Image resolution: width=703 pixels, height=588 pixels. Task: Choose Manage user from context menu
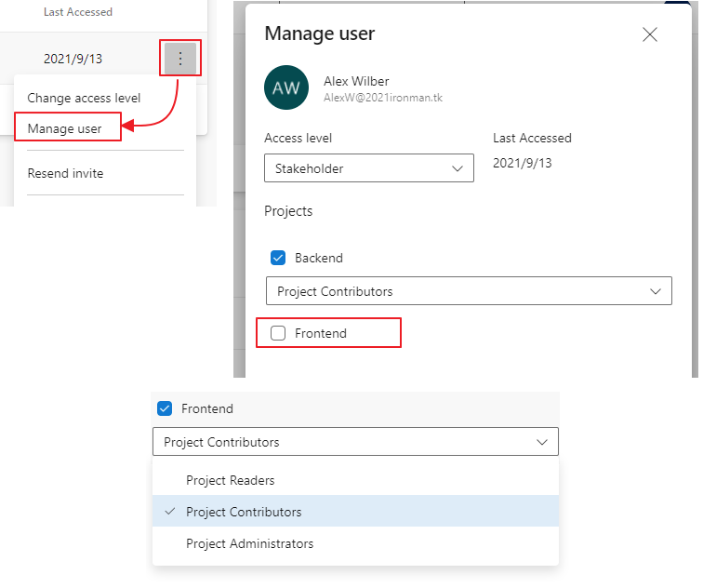(x=65, y=128)
